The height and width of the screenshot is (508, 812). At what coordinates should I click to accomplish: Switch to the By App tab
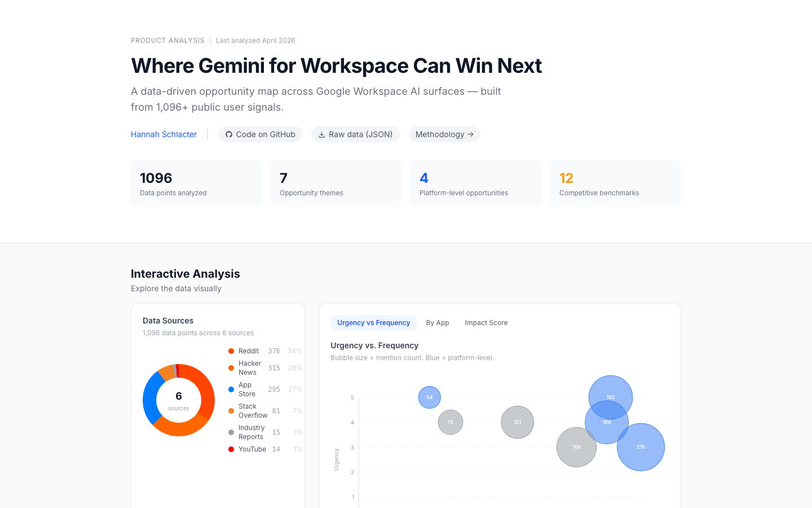(438, 323)
